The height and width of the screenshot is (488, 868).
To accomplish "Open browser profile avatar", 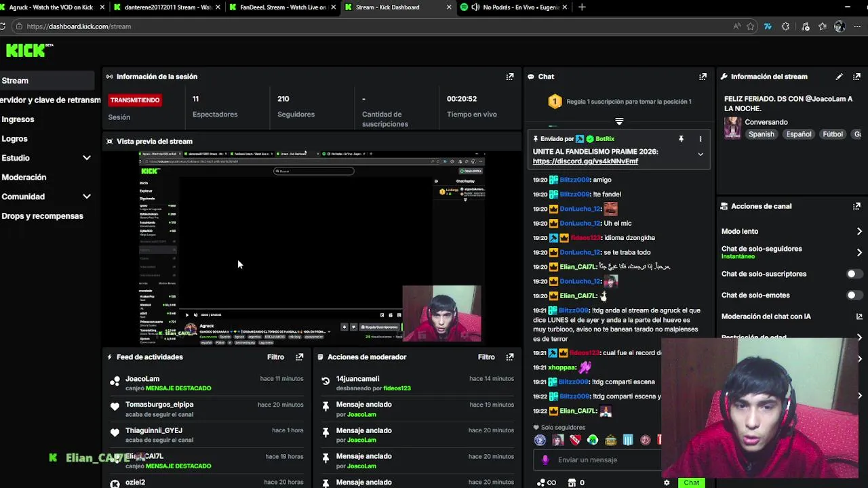I will coord(840,26).
